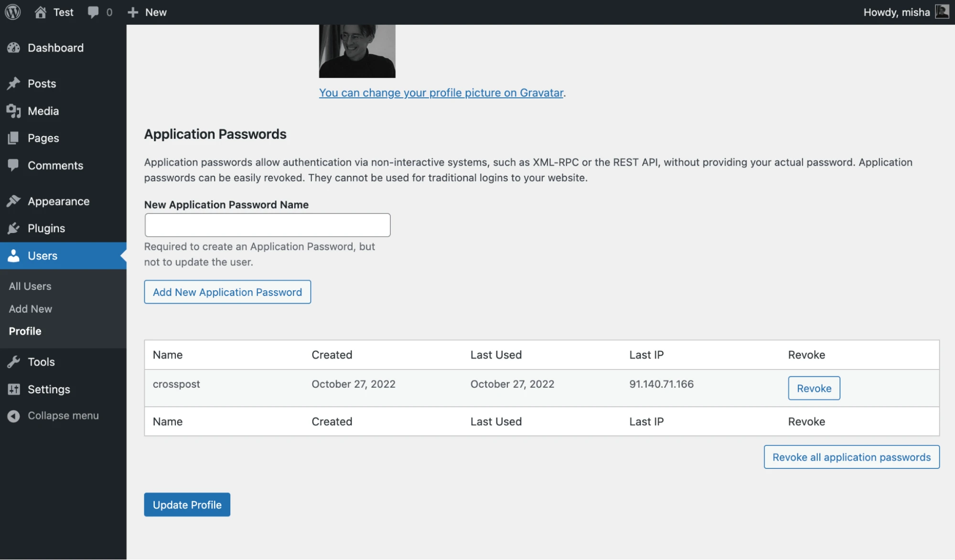Click the New Application Password Name field

[x=267, y=224]
